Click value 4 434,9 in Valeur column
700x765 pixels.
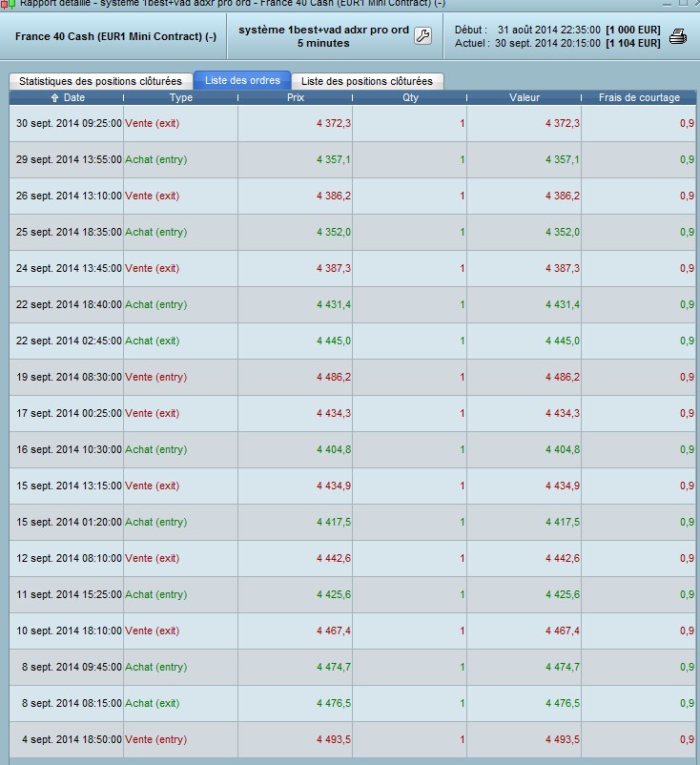point(563,486)
